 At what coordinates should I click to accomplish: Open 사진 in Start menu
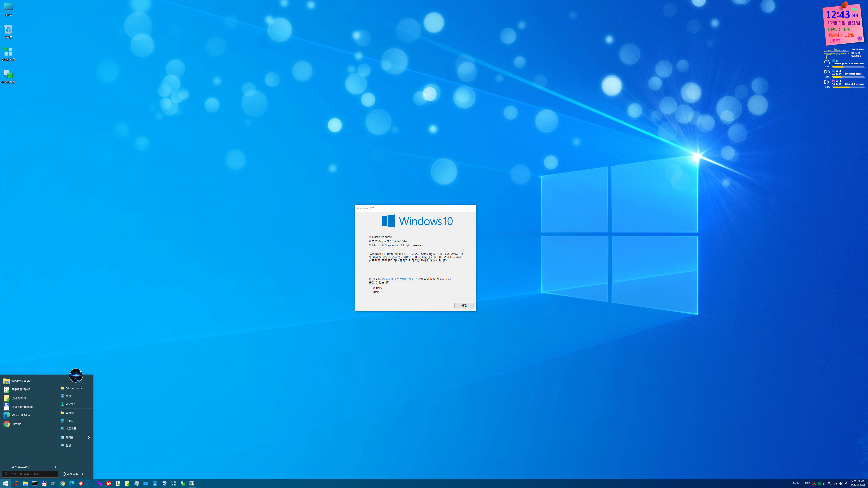coord(75,396)
